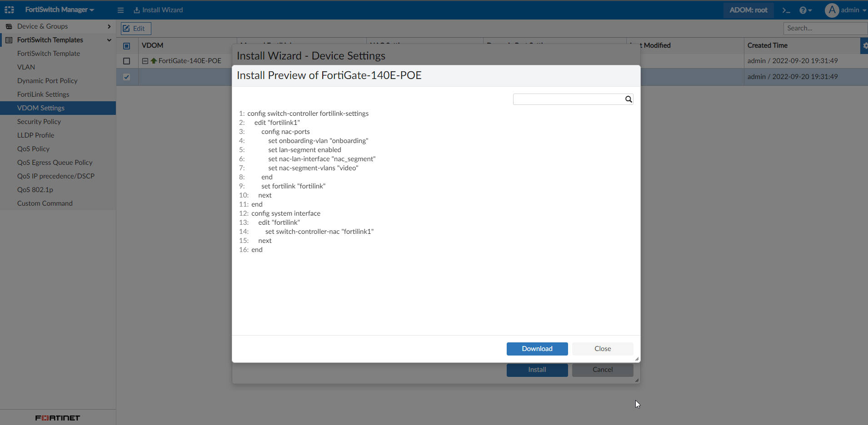Click preview line 'edit "fortilink1"'
This screenshot has height=425, width=868.
pyautogui.click(x=277, y=123)
